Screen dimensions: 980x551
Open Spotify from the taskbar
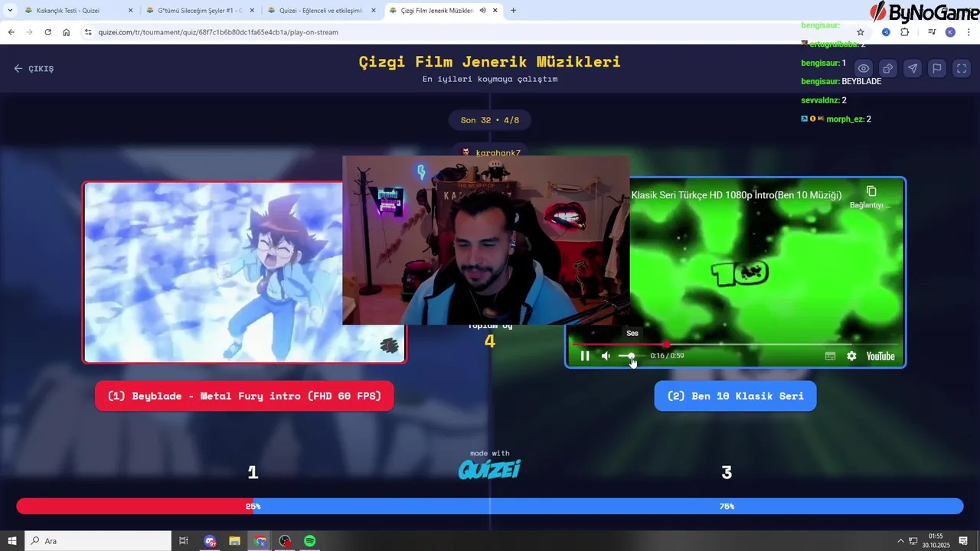coord(309,541)
